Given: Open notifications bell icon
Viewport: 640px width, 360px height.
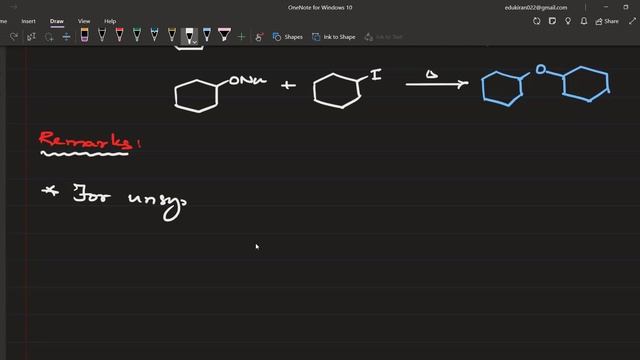Looking at the screenshot, I should (x=584, y=21).
